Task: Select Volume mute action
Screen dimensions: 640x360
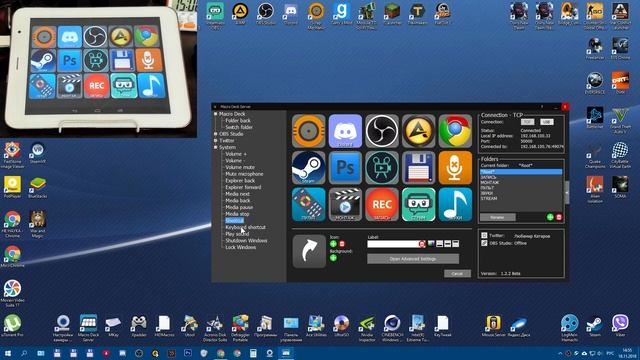Action: click(240, 167)
